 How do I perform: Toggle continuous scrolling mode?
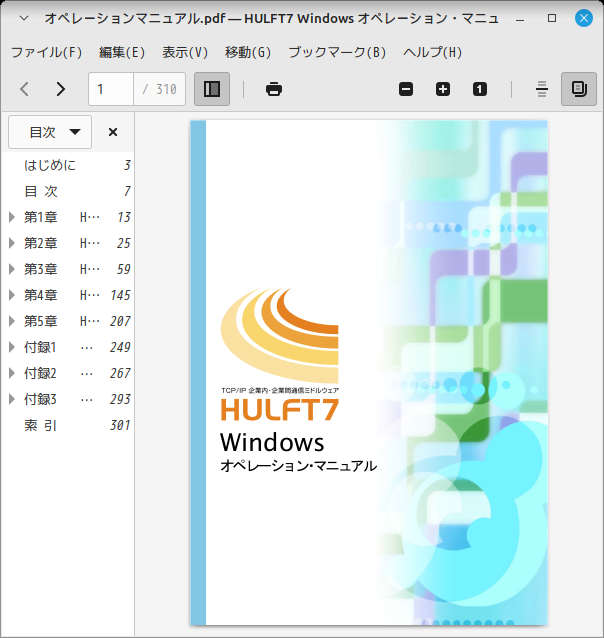[x=542, y=89]
